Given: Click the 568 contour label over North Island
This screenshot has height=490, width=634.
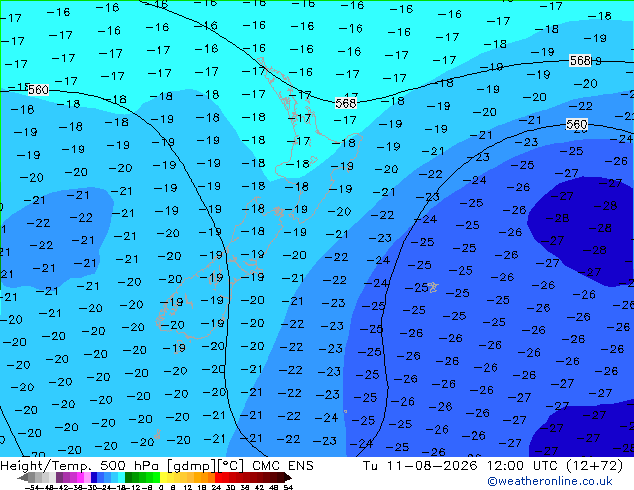Looking at the screenshot, I should pyautogui.click(x=346, y=103).
